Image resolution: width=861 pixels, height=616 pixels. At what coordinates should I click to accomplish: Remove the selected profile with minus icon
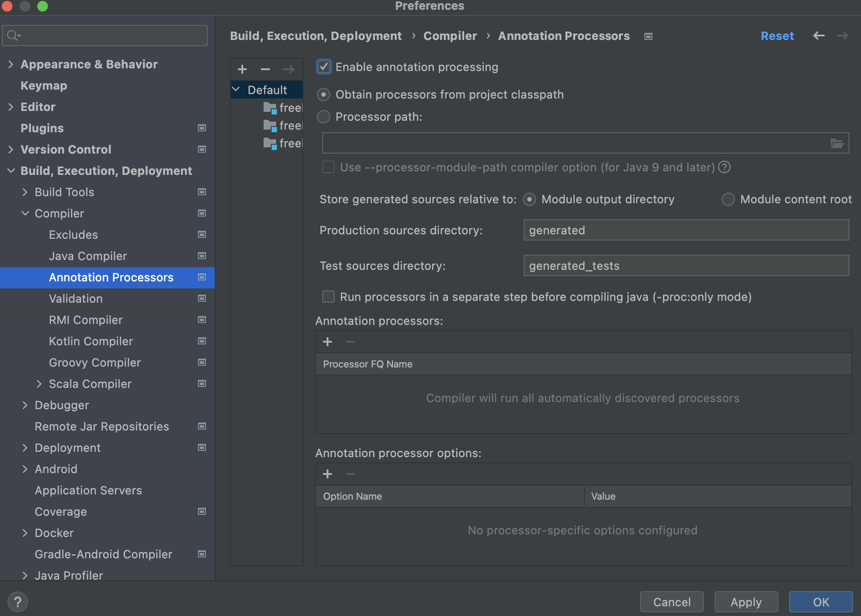[x=265, y=69]
